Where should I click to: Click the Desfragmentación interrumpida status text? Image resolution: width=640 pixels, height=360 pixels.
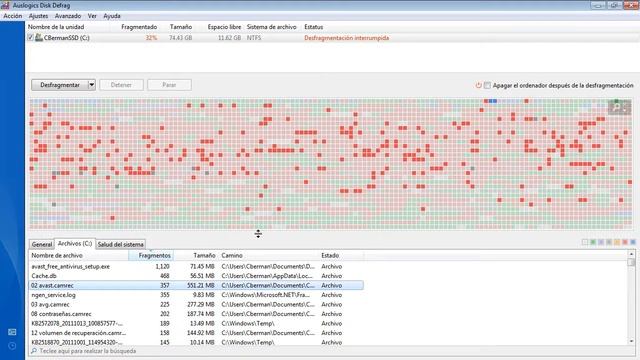[x=347, y=38]
